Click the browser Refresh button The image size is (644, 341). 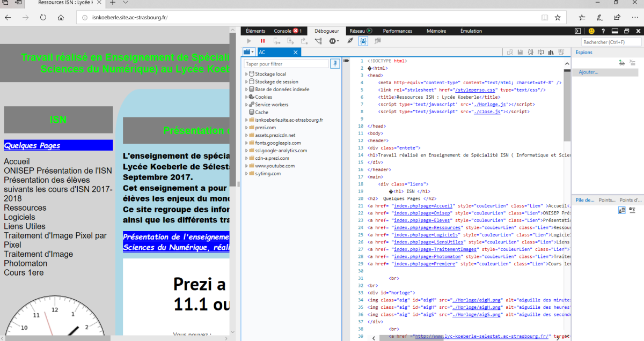[x=43, y=17]
